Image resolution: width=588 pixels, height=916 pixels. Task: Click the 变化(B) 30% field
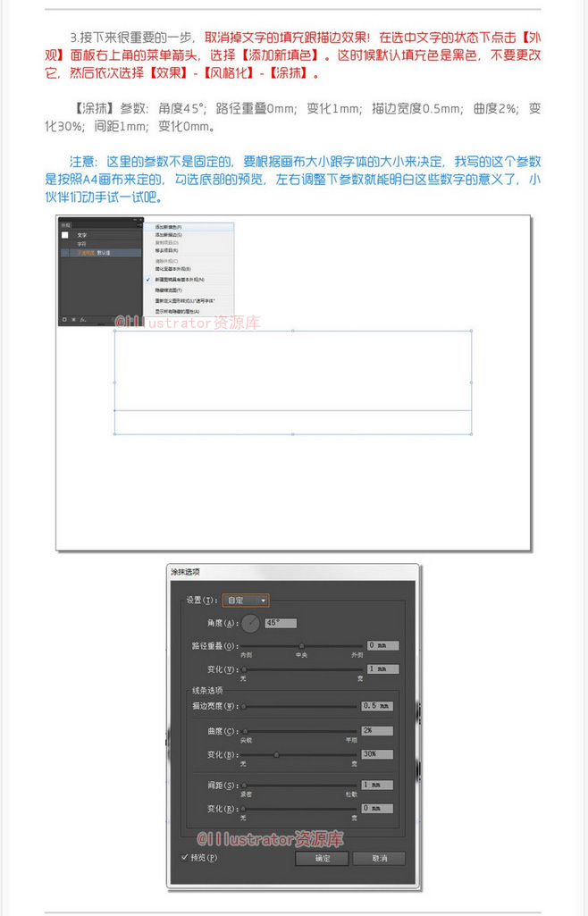[377, 754]
